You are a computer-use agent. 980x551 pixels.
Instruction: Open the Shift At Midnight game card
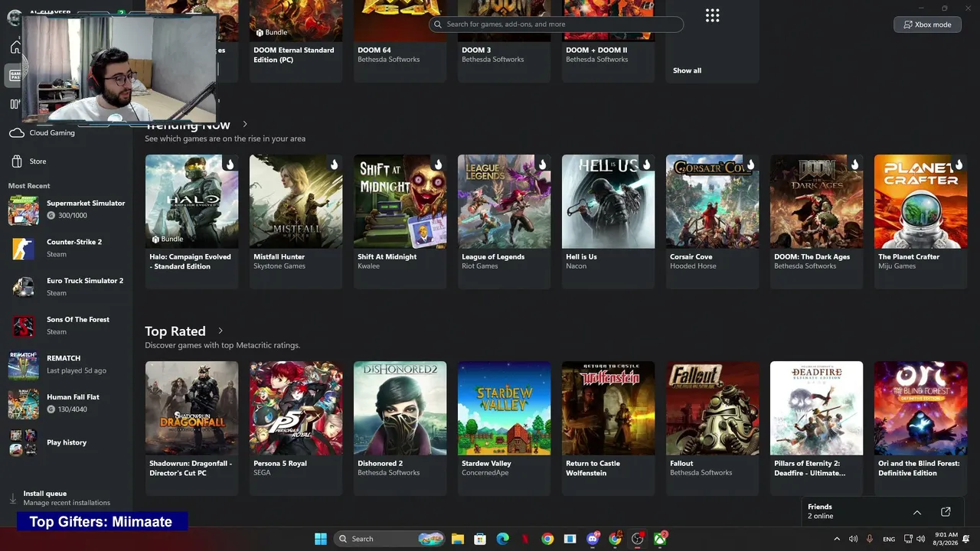click(400, 222)
